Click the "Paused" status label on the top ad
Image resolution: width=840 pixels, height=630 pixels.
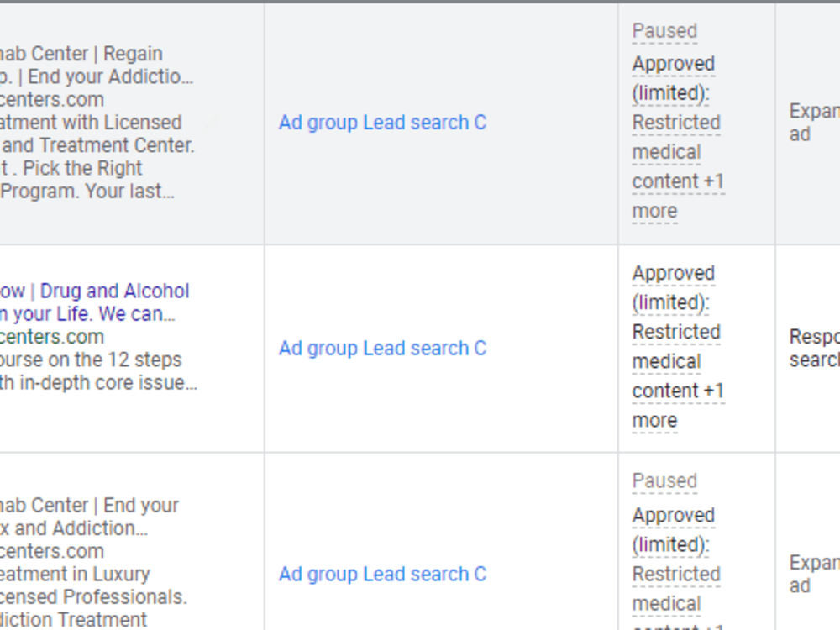(664, 30)
